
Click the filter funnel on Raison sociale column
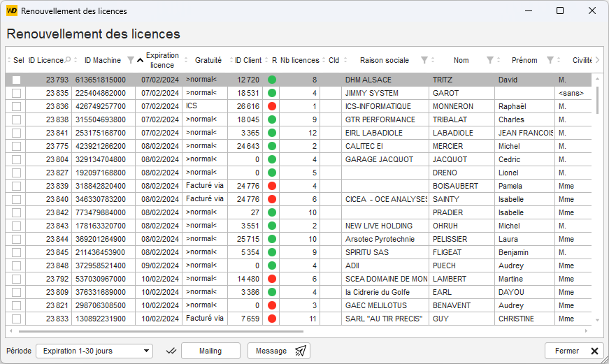[424, 60]
